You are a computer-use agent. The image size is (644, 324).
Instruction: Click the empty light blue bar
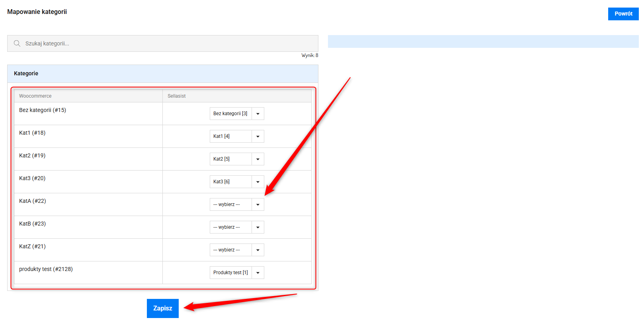(483, 41)
